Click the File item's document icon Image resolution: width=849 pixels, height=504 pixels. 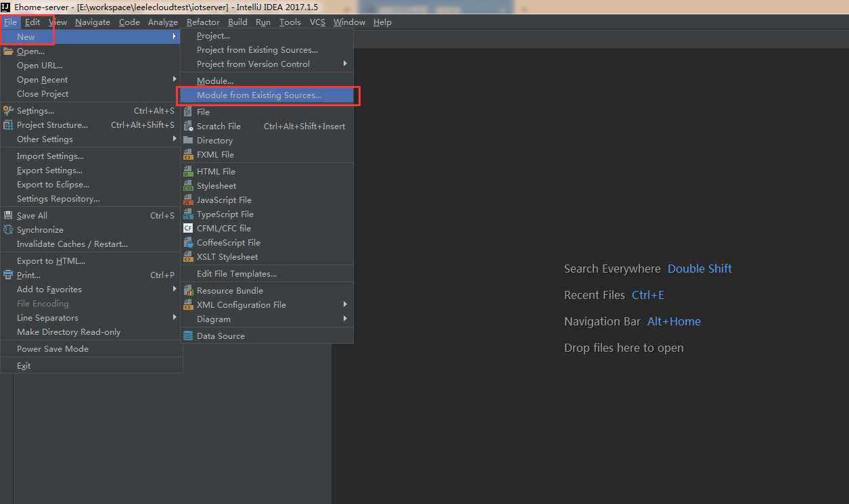188,112
